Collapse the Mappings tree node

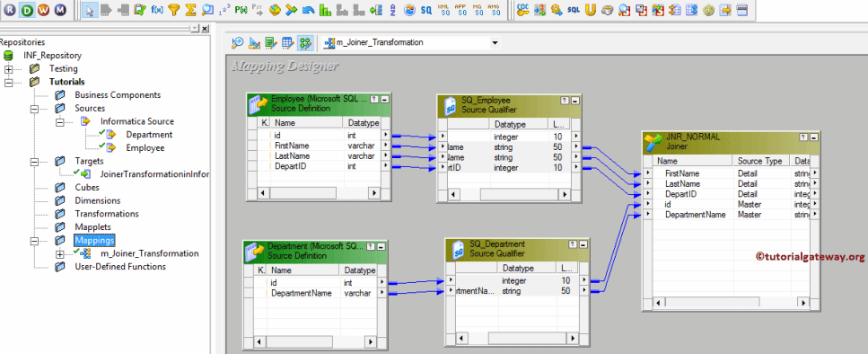click(x=34, y=241)
